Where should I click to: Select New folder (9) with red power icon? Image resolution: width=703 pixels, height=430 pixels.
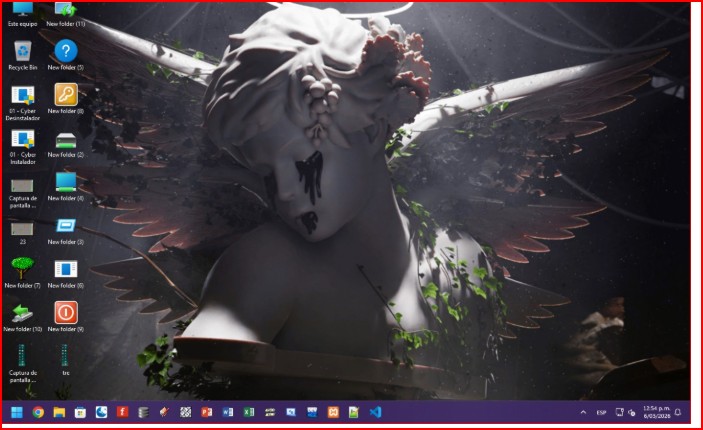coord(66,312)
